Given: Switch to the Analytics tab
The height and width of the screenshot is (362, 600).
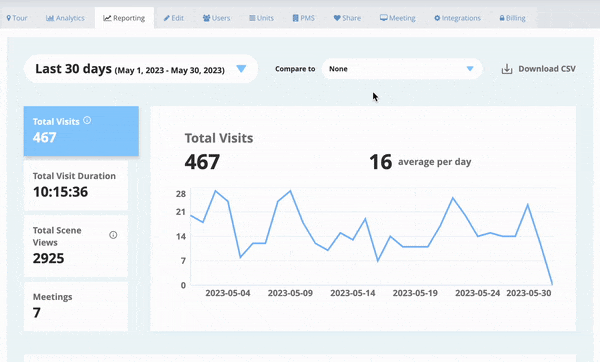Looking at the screenshot, I should pyautogui.click(x=65, y=18).
